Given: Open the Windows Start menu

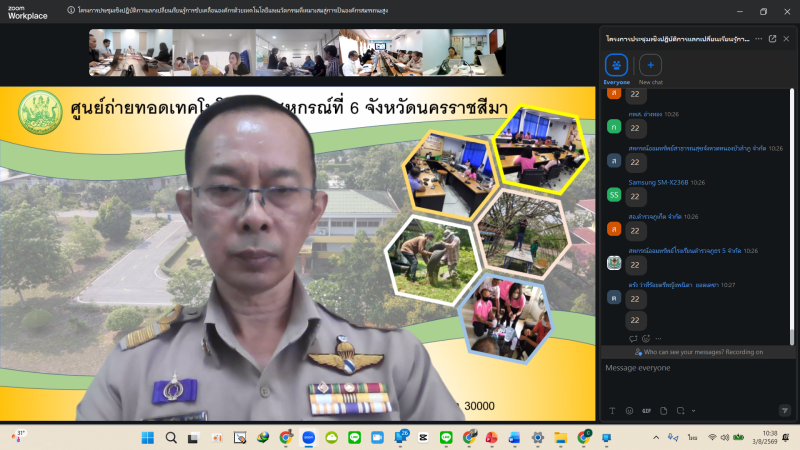Looking at the screenshot, I should [147, 438].
